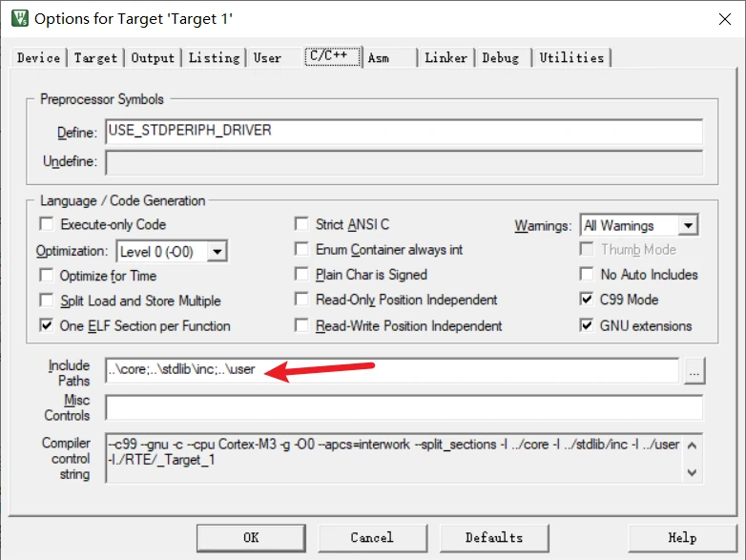
Task: Open the Optimization level dropdown
Action: coord(217,251)
